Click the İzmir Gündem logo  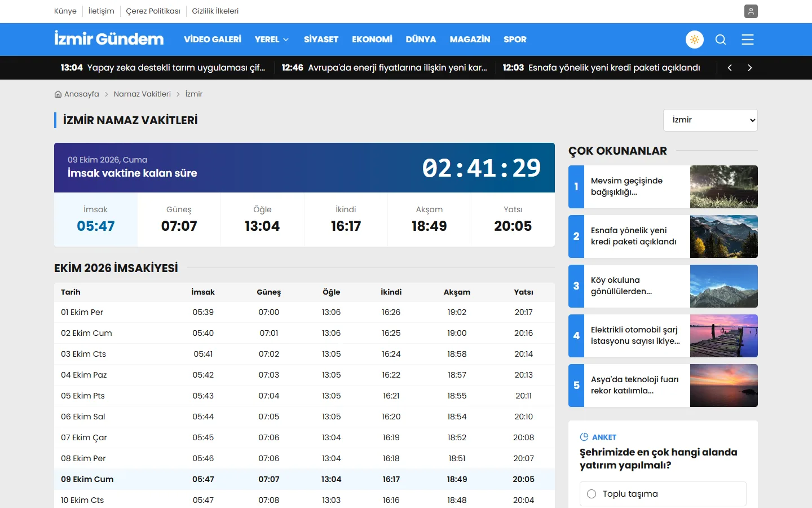click(109, 39)
